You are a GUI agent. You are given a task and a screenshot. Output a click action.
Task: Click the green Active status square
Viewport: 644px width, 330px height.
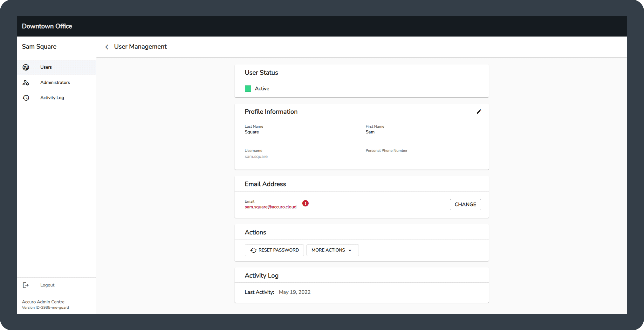pyautogui.click(x=248, y=89)
